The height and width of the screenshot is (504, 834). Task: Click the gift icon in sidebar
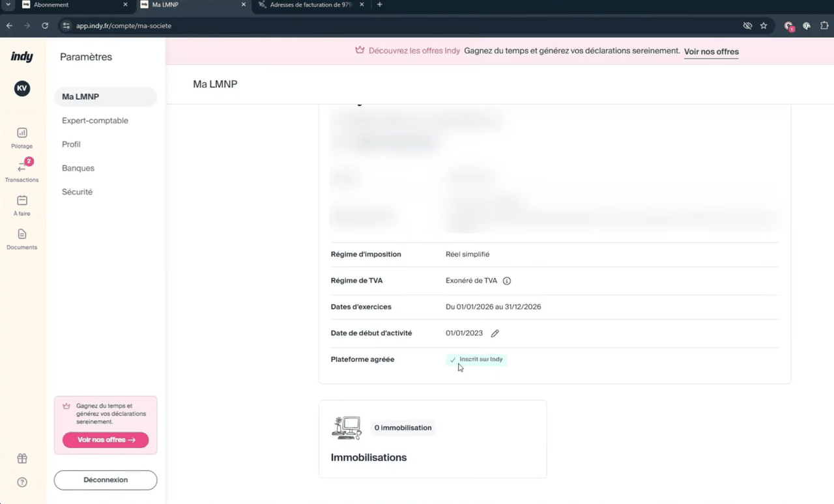coord(22,458)
